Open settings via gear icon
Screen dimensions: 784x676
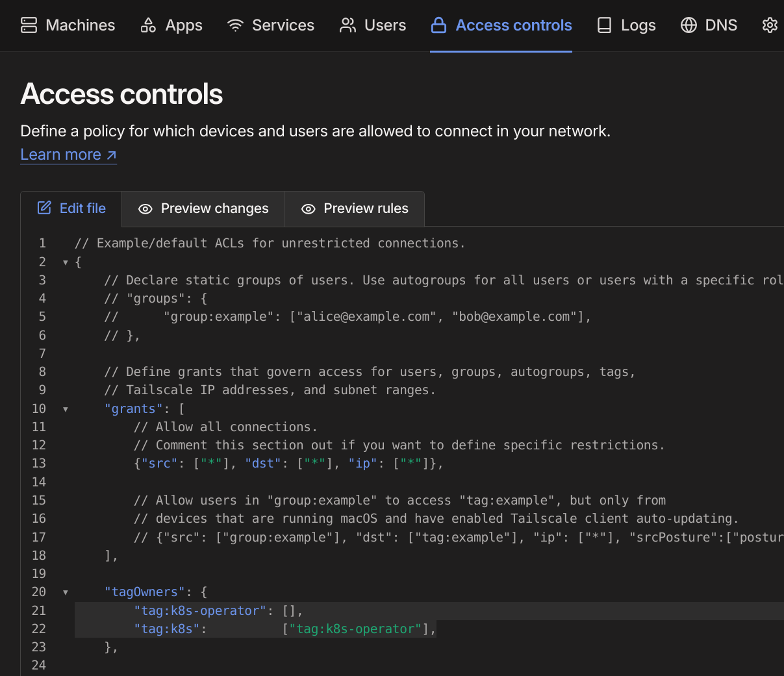click(770, 25)
